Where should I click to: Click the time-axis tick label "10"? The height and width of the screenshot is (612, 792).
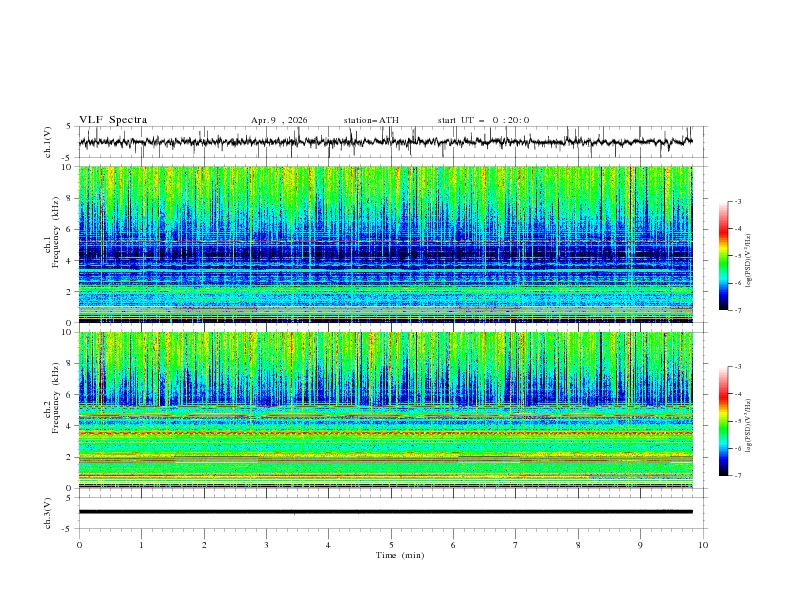click(x=703, y=545)
